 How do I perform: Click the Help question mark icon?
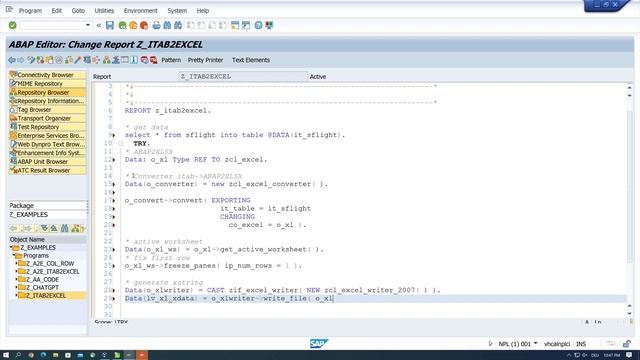pos(258,25)
